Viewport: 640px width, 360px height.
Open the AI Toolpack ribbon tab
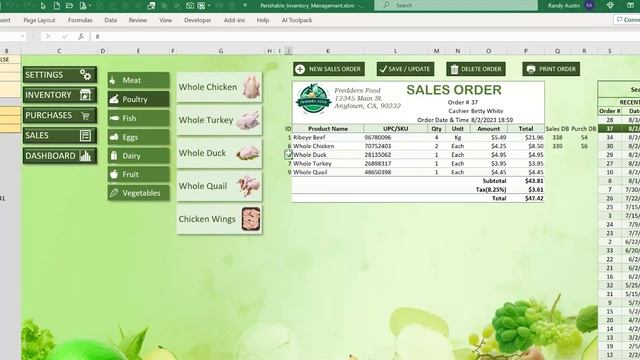click(x=297, y=20)
